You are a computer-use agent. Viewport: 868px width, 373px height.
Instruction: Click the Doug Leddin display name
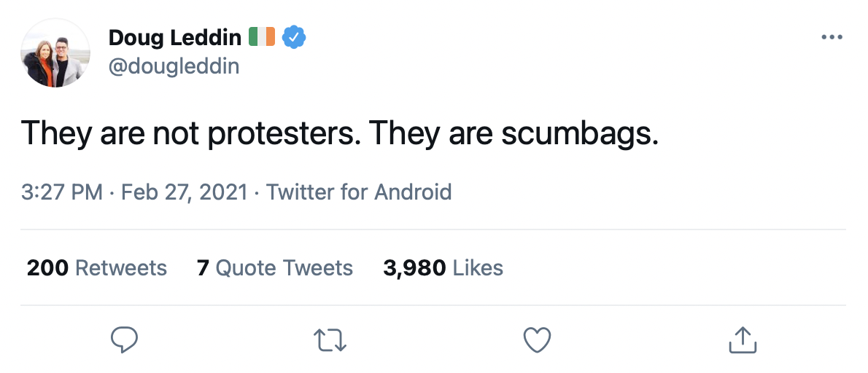point(175,37)
